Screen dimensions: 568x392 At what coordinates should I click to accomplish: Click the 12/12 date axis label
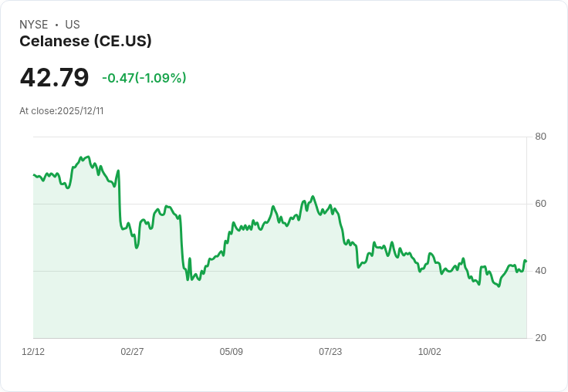(x=33, y=352)
